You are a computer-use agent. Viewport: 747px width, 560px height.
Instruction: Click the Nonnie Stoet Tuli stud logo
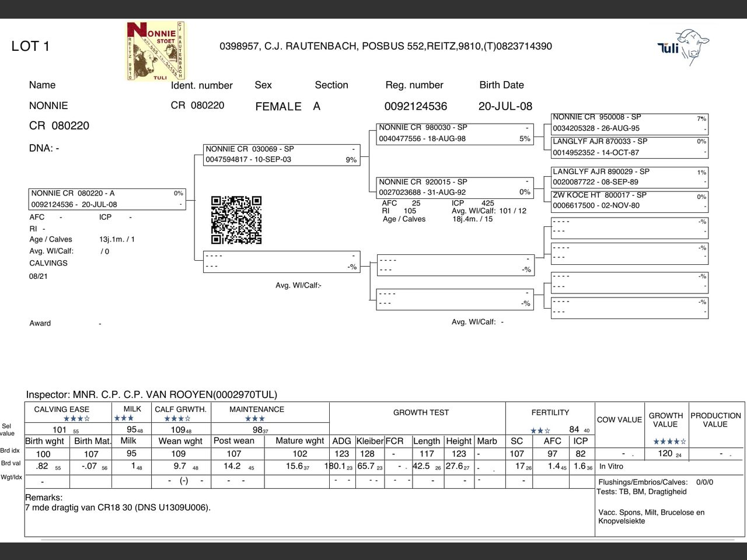coord(155,51)
